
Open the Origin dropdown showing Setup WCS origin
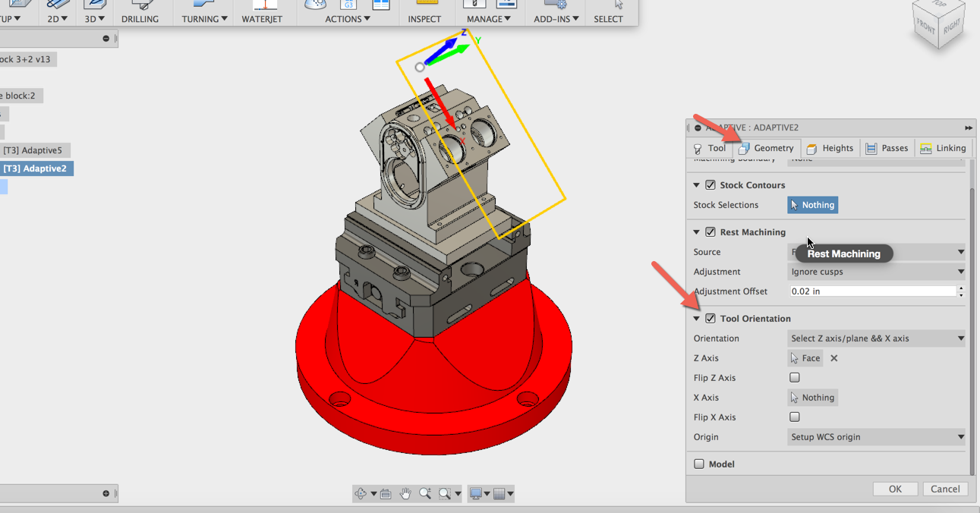point(876,436)
